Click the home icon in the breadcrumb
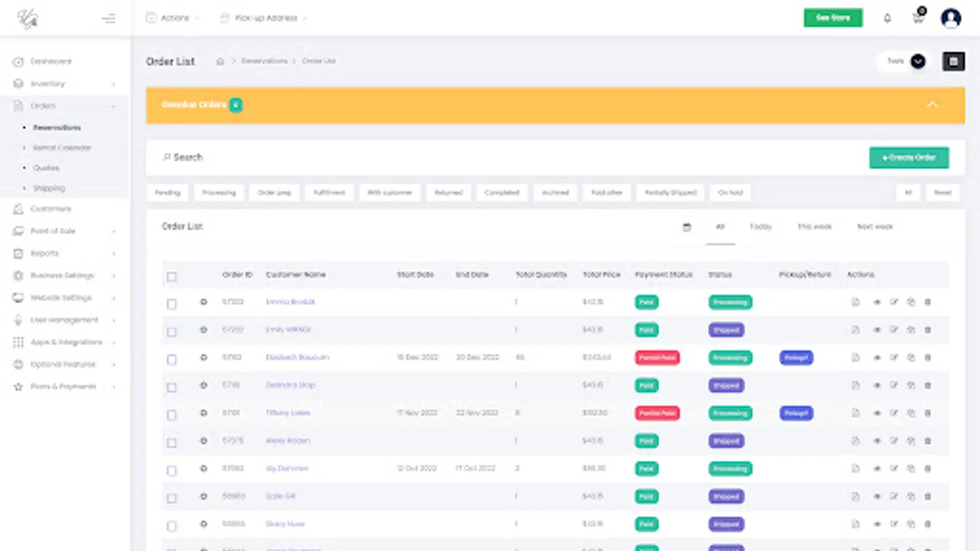 (x=220, y=61)
